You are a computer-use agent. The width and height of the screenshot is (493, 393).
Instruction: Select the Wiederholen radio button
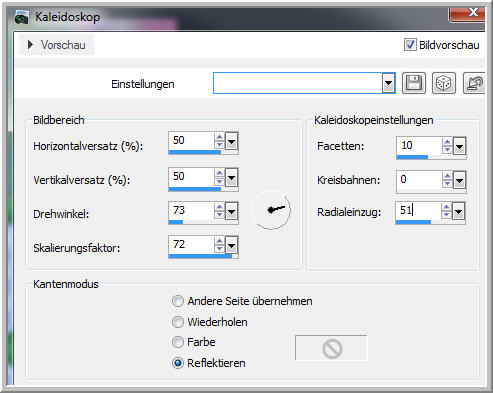(178, 322)
